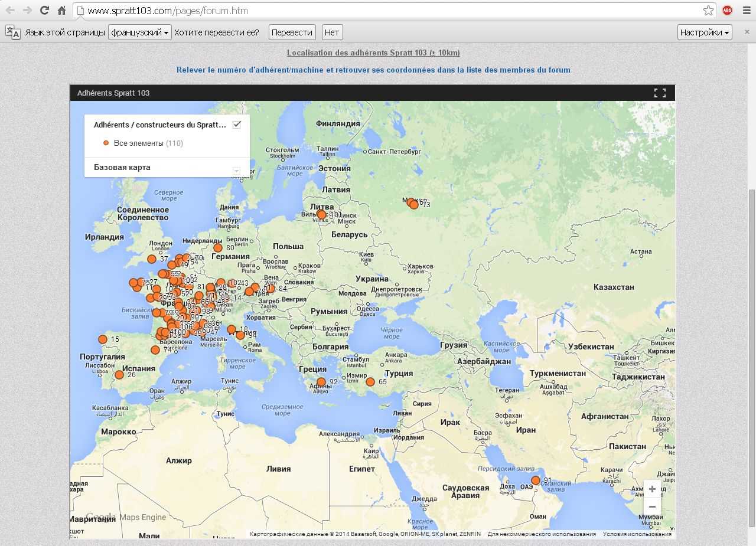Select map marker number 37

pyautogui.click(x=152, y=259)
